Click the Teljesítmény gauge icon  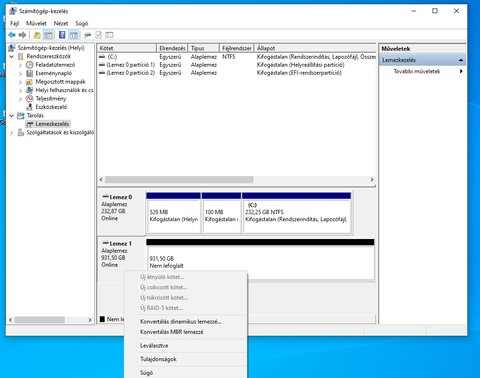(x=30, y=99)
